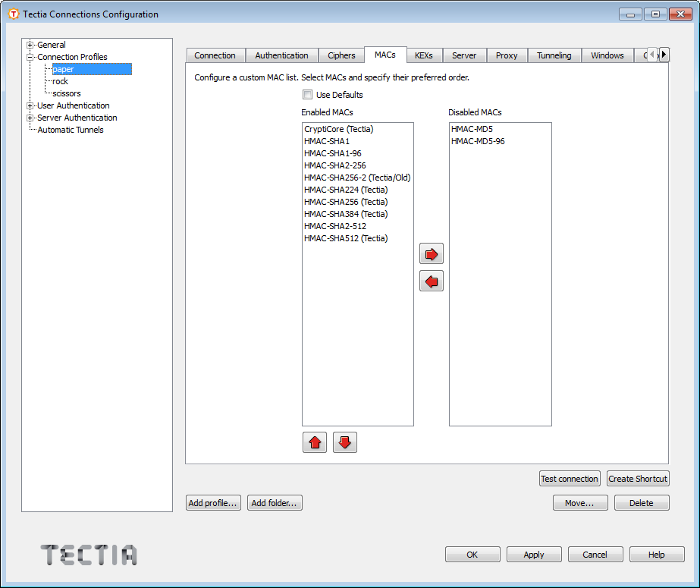Select General in the tree
700x588 pixels.
(52, 45)
